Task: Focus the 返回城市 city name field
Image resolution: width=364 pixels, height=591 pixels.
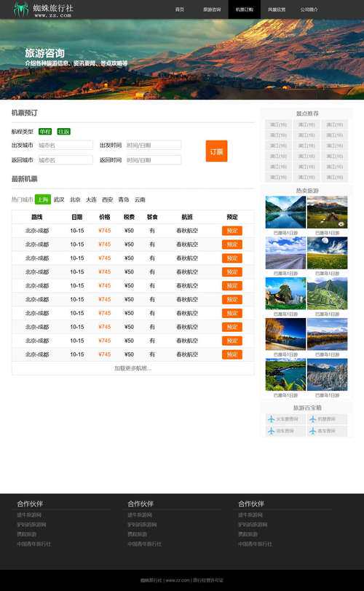Action: pyautogui.click(x=66, y=160)
